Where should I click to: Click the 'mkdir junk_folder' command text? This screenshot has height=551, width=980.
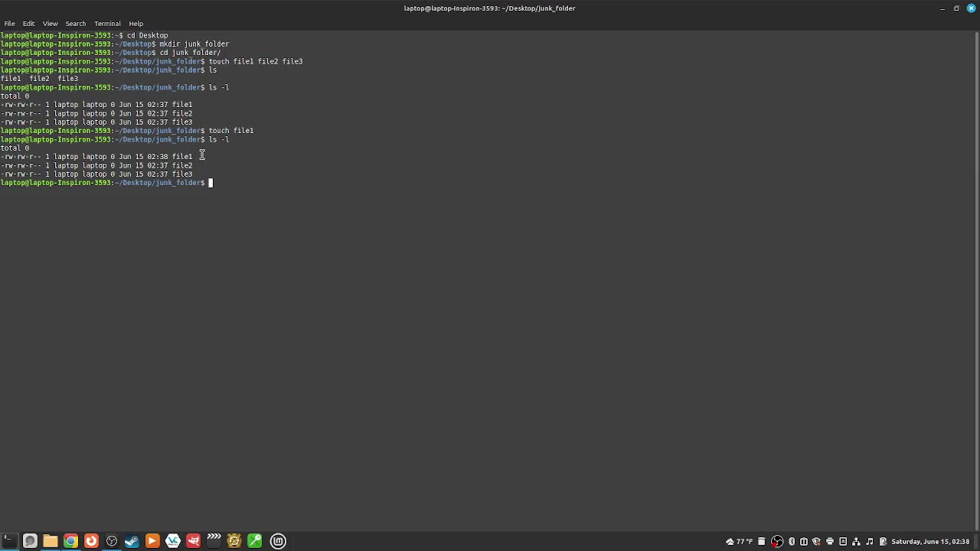[x=194, y=44]
